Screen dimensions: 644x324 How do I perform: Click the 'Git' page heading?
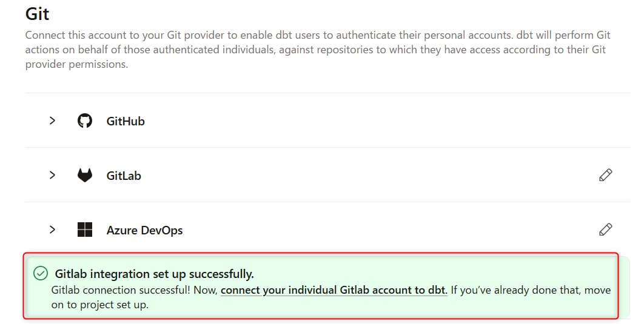pyautogui.click(x=38, y=14)
